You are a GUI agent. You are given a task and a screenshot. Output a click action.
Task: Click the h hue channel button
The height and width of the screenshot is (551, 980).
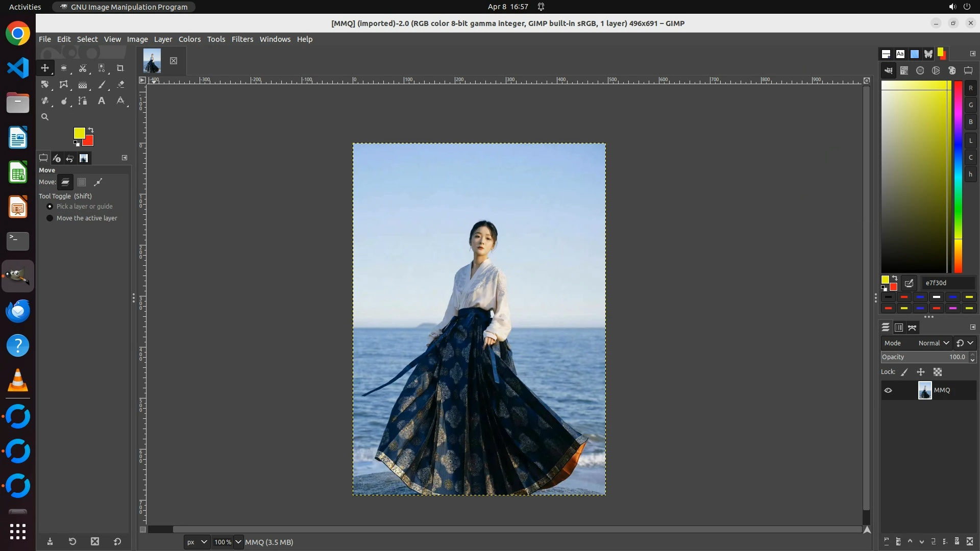[x=970, y=174]
